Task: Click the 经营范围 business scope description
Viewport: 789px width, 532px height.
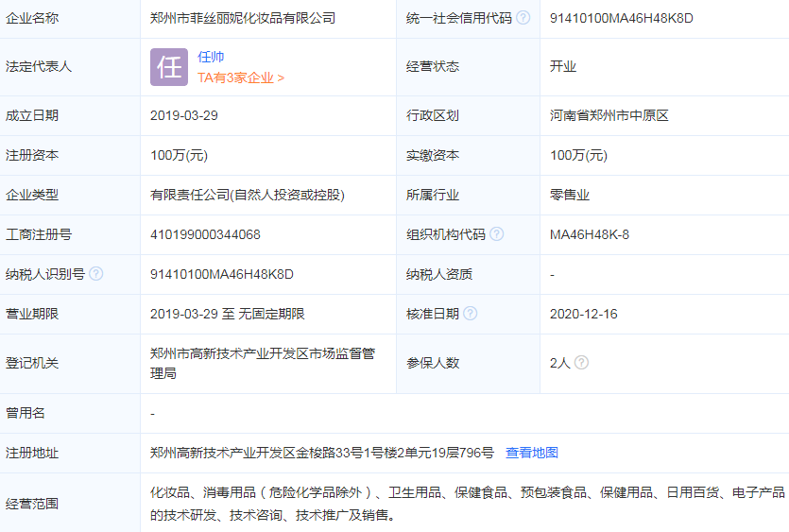Action: [x=467, y=504]
